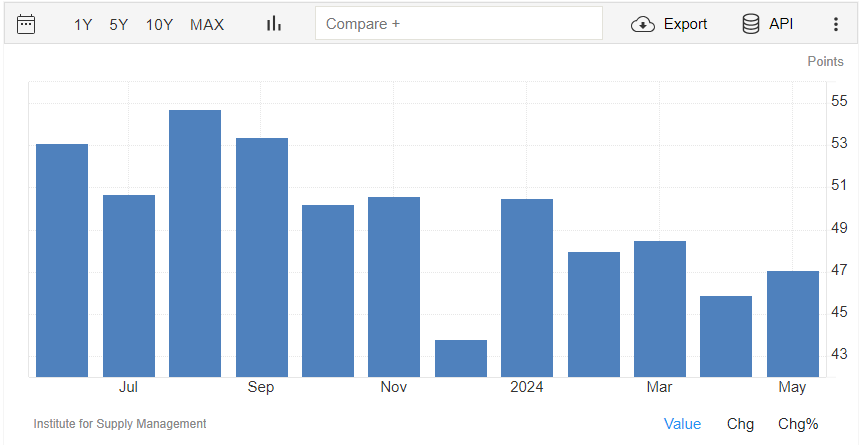Click the Institute for Supply Management source
This screenshot has height=445, width=860.
tap(120, 424)
